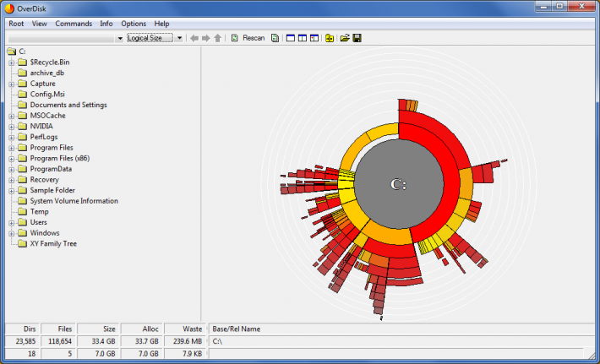This screenshot has height=364, width=600.
Task: Click the 33.7 GB alloc value
Action: click(x=146, y=341)
